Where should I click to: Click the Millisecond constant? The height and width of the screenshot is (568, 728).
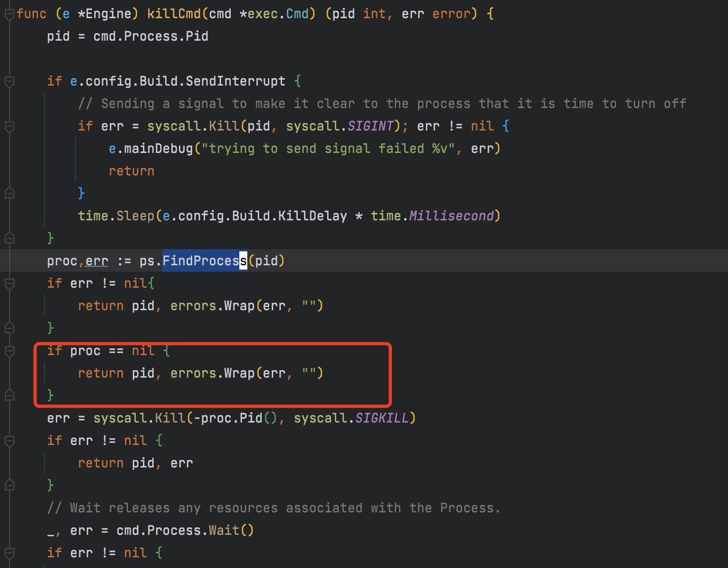pyautogui.click(x=451, y=216)
